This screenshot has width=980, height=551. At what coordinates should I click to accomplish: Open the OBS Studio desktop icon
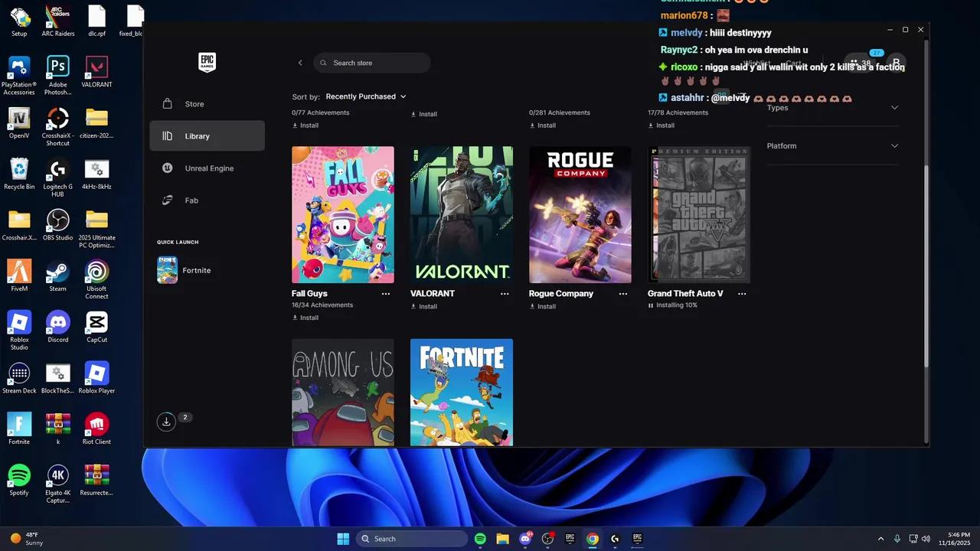58,225
